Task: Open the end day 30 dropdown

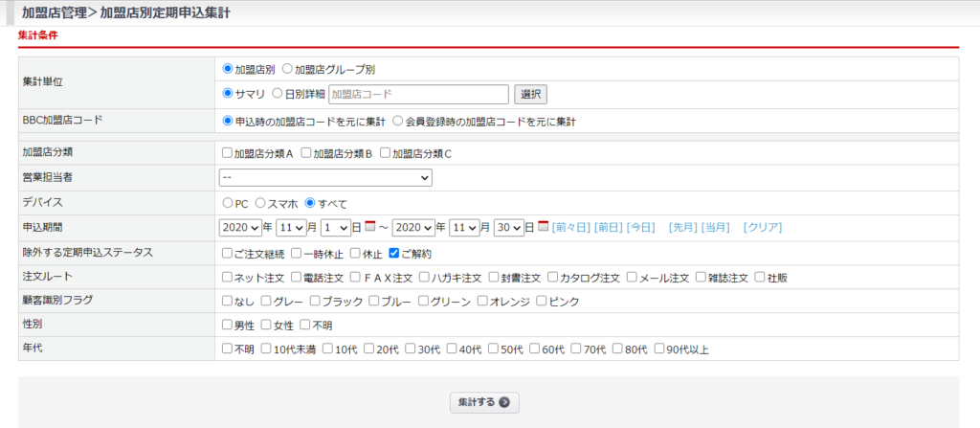Action: pos(509,228)
